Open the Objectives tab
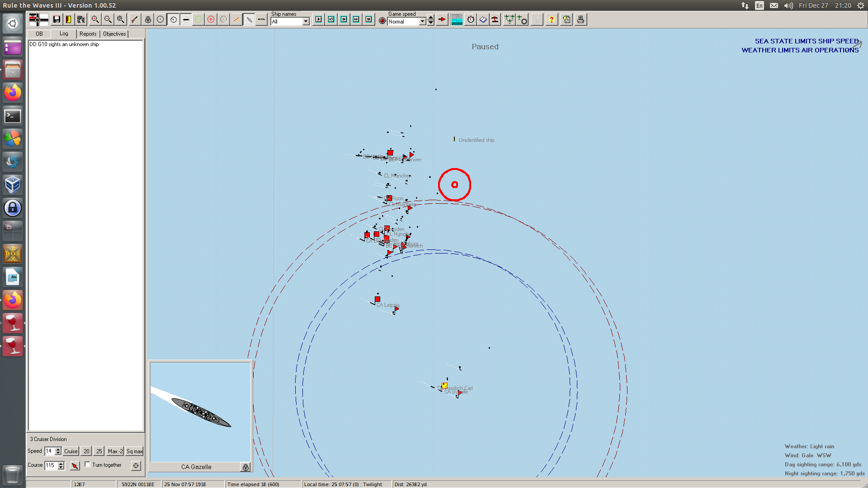868x488 pixels. click(x=114, y=34)
